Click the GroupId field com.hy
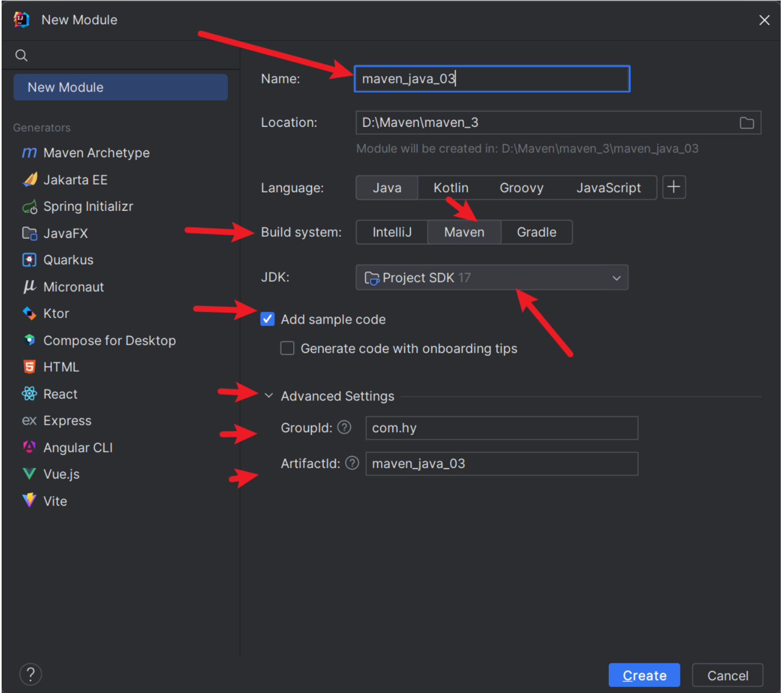Image resolution: width=784 pixels, height=693 pixels. [x=502, y=428]
